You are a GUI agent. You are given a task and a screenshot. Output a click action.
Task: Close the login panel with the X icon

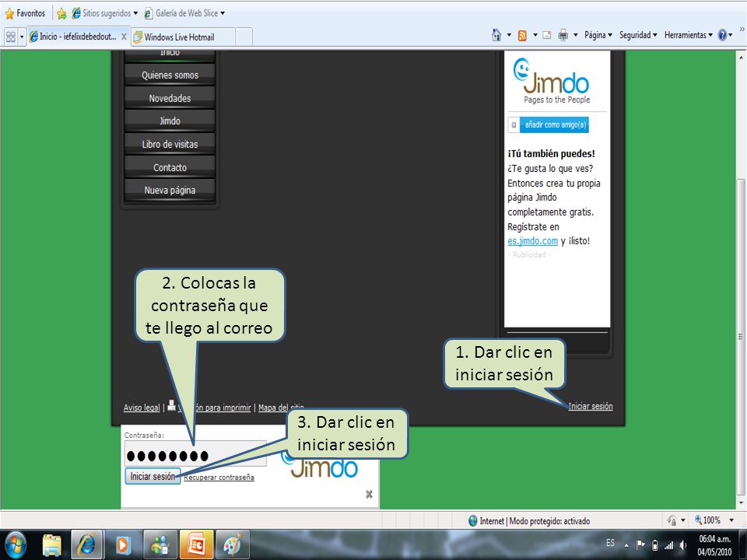click(369, 495)
